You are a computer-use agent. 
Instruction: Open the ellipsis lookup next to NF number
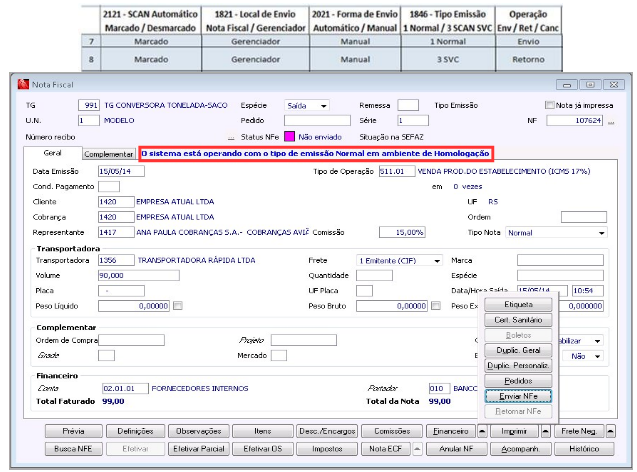[x=611, y=121]
